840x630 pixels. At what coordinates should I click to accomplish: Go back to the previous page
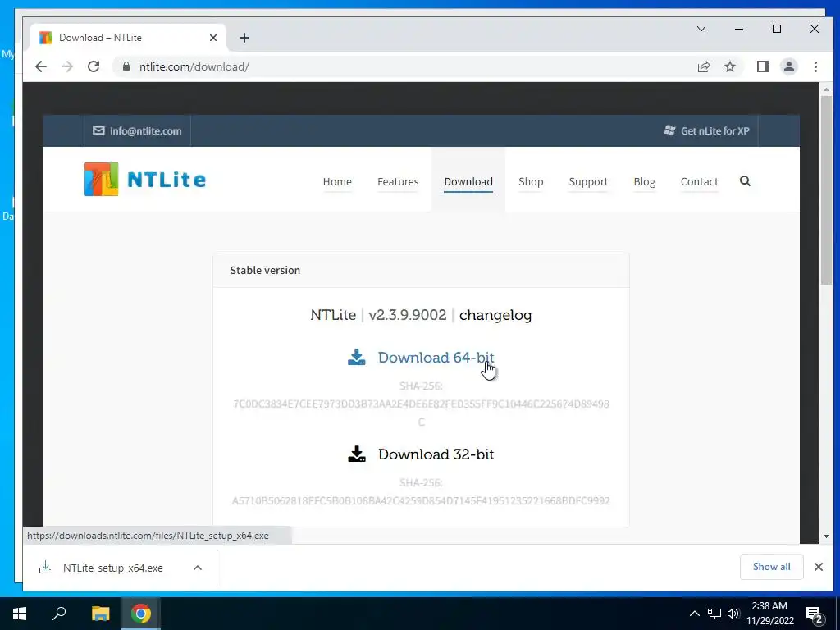41,66
